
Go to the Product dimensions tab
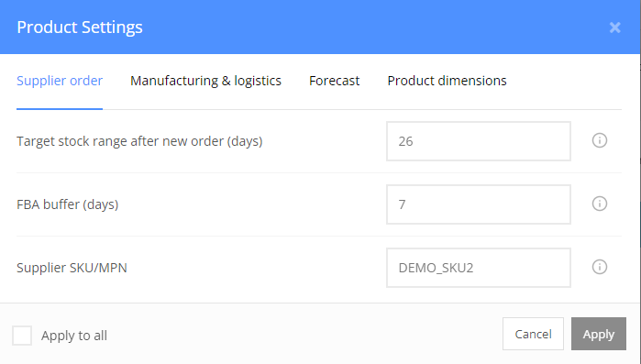[x=447, y=81]
